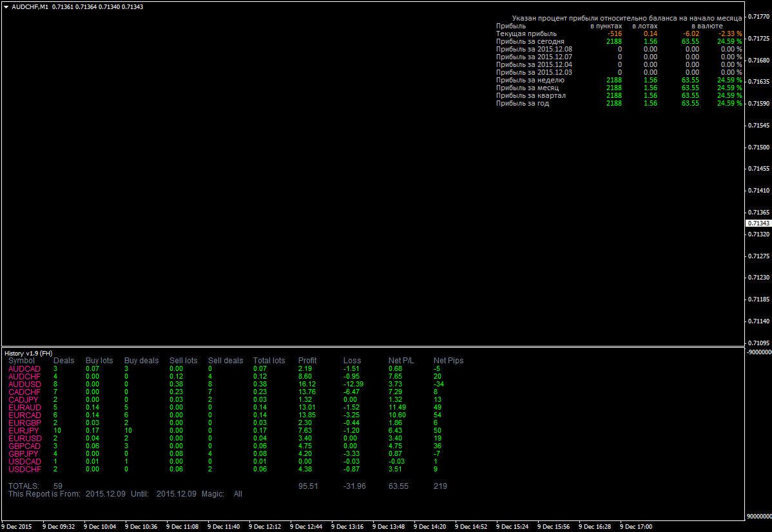Viewport: 772px width, 532px height.
Task: Click the Buy lots column header
Action: click(x=99, y=361)
